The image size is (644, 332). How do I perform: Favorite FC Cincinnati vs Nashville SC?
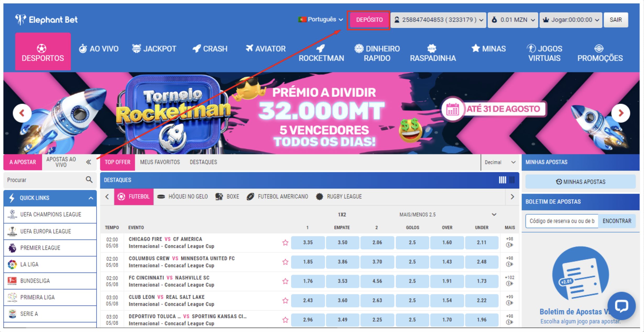[x=285, y=281]
